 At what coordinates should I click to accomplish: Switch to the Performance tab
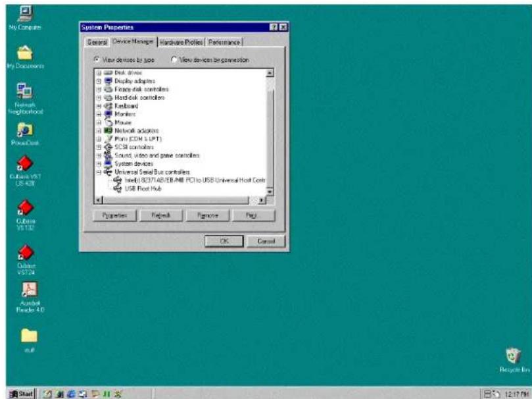click(x=224, y=42)
